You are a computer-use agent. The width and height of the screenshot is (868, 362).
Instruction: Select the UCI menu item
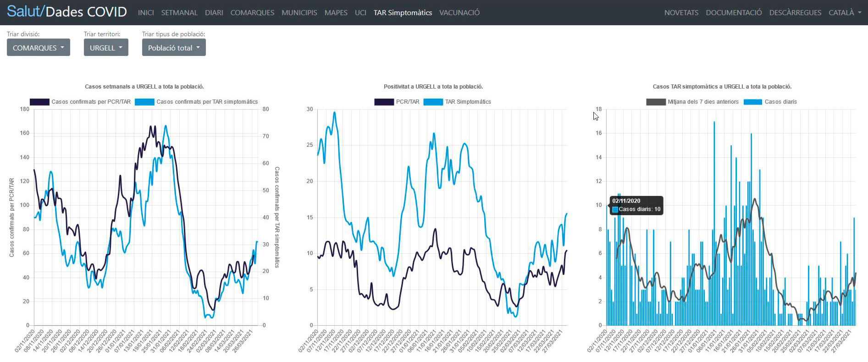click(360, 13)
